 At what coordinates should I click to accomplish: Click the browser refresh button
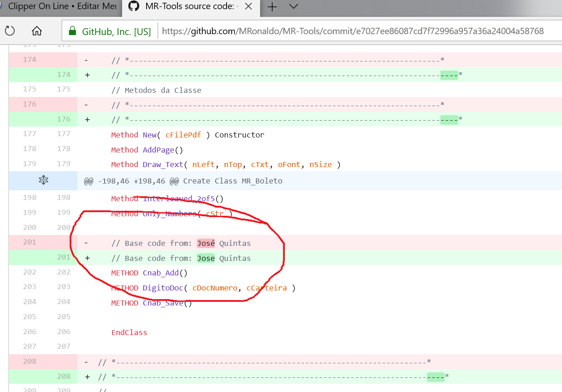pos(10,31)
